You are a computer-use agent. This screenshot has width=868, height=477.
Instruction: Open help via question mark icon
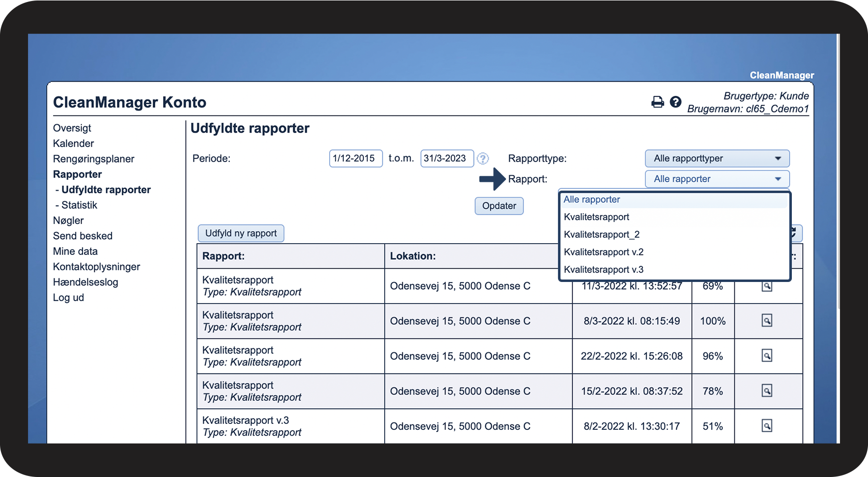click(x=675, y=102)
